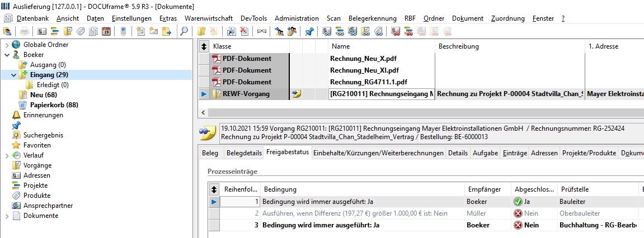
Task: Click the Empfänger column header
Action: pos(487,189)
